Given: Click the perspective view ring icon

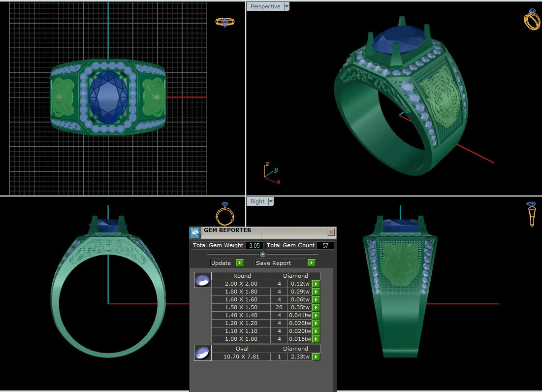Looking at the screenshot, I should click(x=531, y=20).
